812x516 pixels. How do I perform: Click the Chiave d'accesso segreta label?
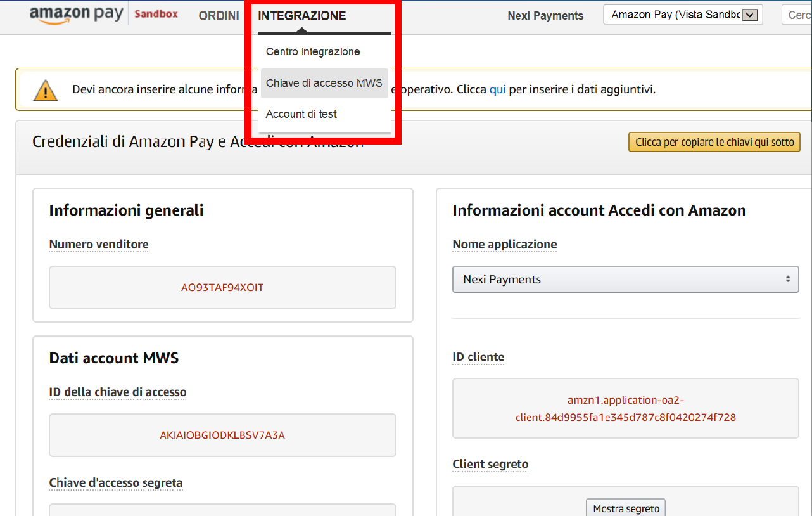click(116, 483)
